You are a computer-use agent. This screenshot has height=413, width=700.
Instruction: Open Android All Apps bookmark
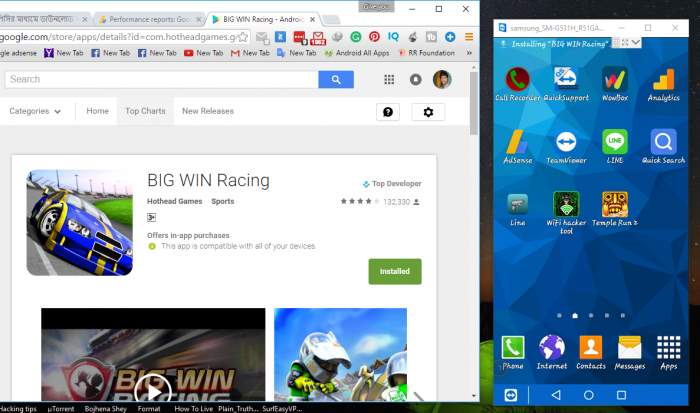point(357,53)
